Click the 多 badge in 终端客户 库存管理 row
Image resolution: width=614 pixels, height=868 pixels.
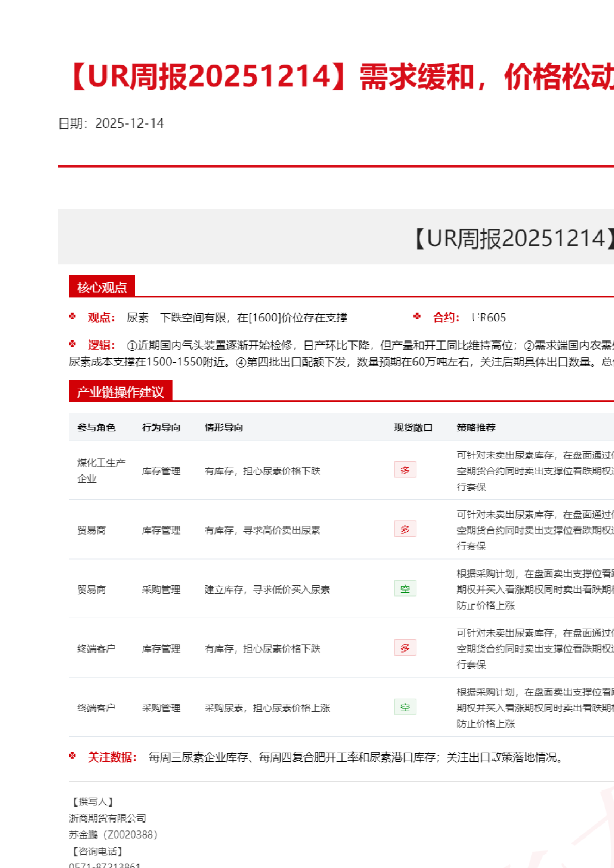405,648
